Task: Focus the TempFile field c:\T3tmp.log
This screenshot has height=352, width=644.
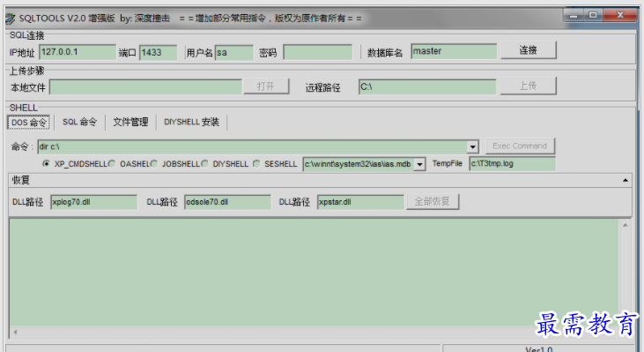Action: [512, 164]
